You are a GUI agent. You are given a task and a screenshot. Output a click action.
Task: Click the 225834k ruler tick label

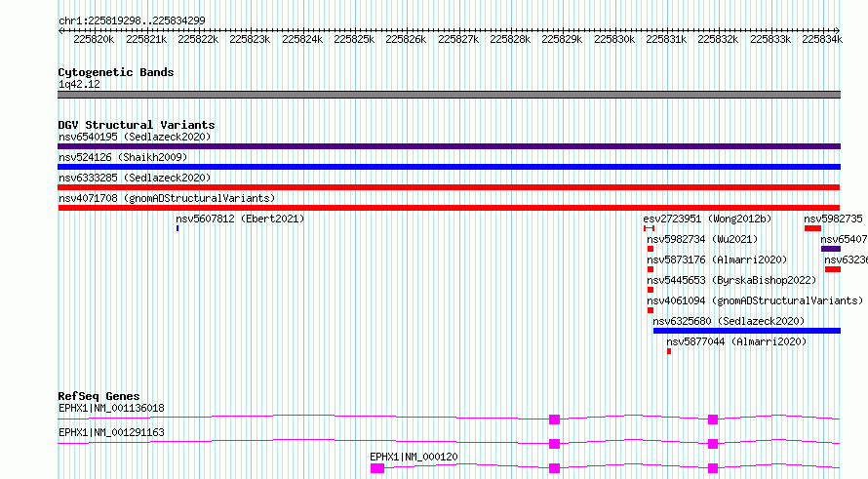click(x=822, y=39)
